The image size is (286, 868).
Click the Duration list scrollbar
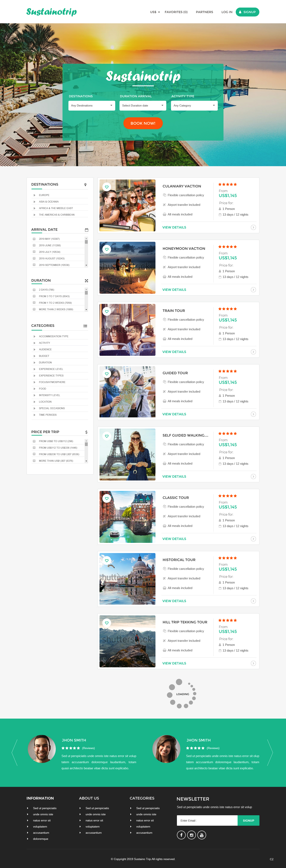[86, 300]
